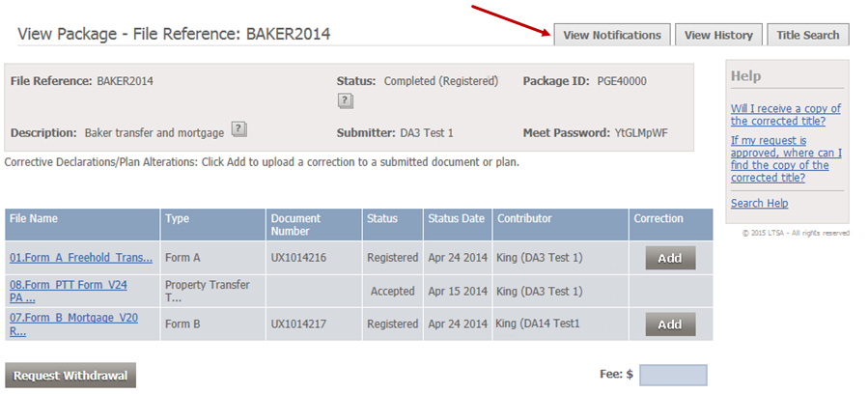Open the Title Search tab
Image resolution: width=868 pixels, height=394 pixels.
tap(808, 35)
